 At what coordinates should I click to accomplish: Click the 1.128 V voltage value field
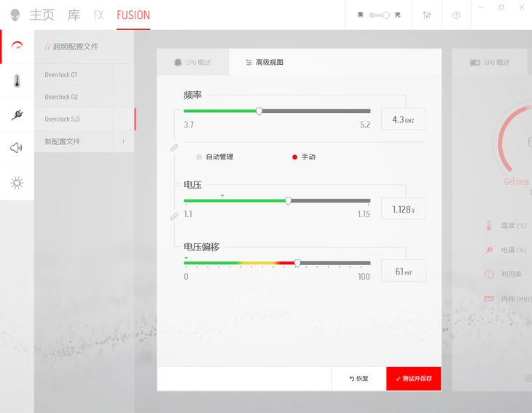pyautogui.click(x=403, y=210)
